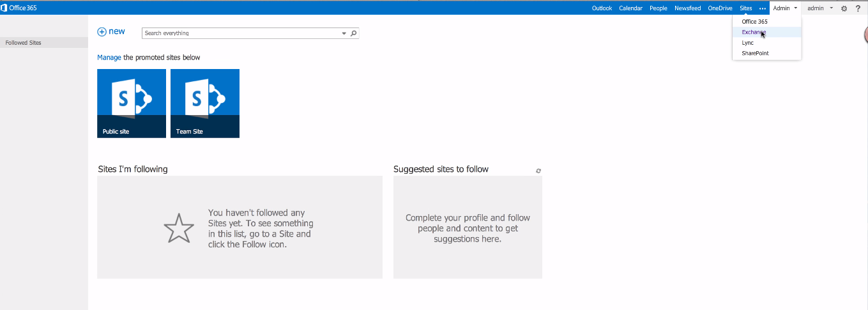This screenshot has width=868, height=310.
Task: Choose Lync in the Admin menu
Action: pos(747,43)
